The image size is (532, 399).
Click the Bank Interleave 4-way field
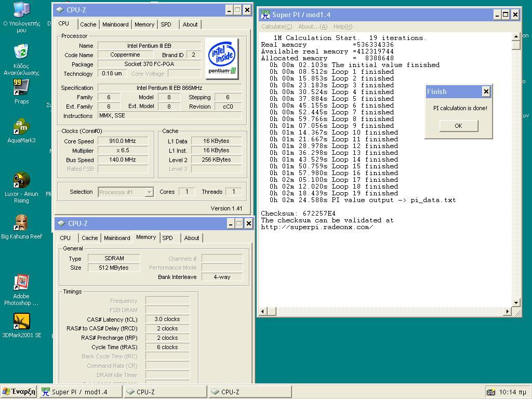[222, 277]
